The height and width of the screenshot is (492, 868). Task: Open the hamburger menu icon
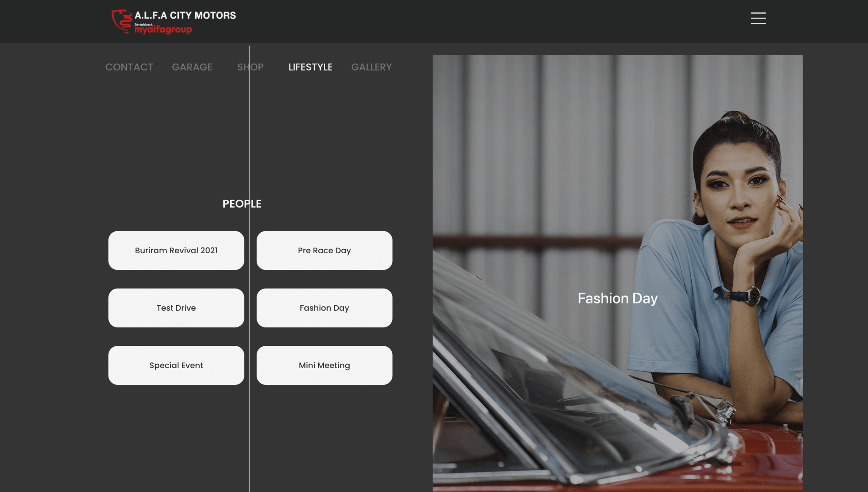click(758, 18)
